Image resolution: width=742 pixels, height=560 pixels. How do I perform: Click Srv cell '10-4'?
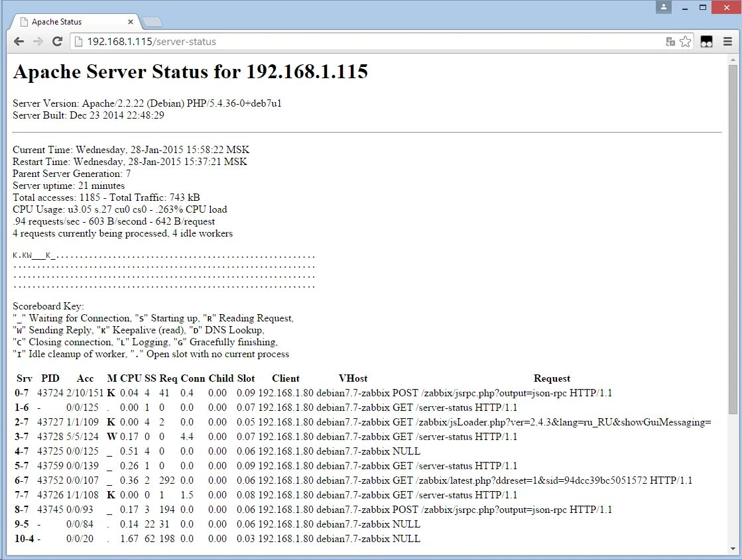click(24, 539)
